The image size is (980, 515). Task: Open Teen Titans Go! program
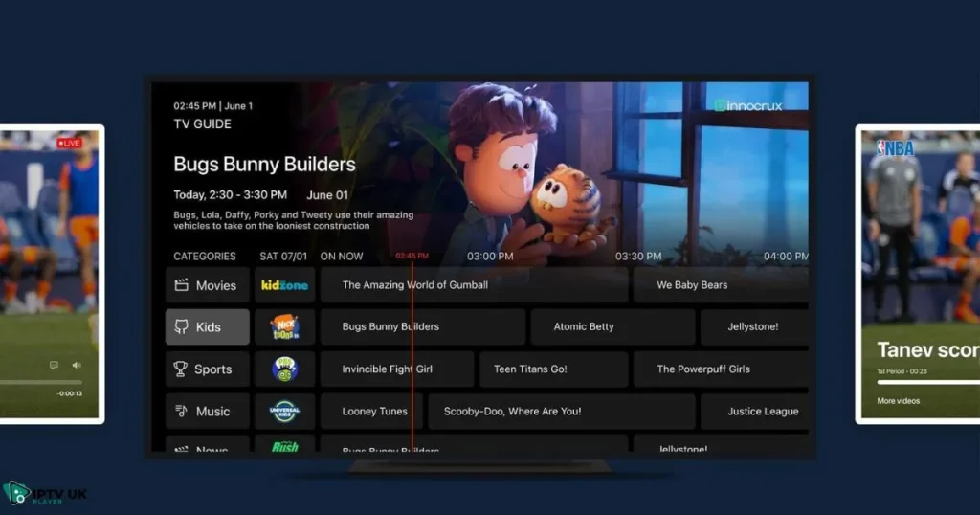click(553, 369)
